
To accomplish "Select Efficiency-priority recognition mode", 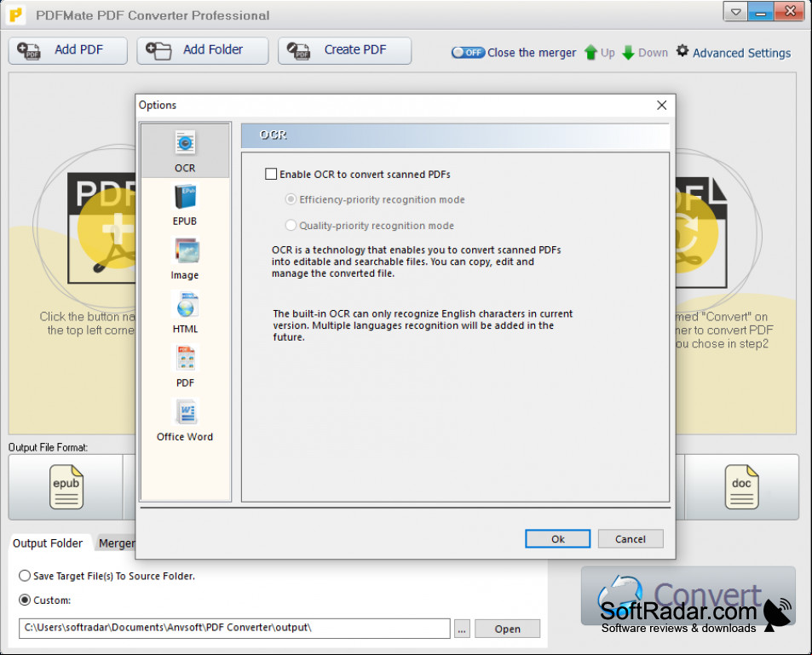I will tap(291, 199).
